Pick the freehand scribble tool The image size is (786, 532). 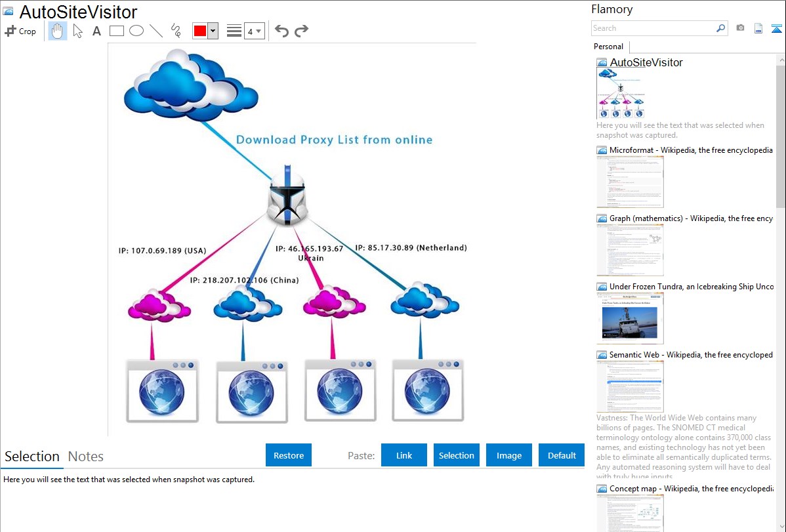point(176,31)
